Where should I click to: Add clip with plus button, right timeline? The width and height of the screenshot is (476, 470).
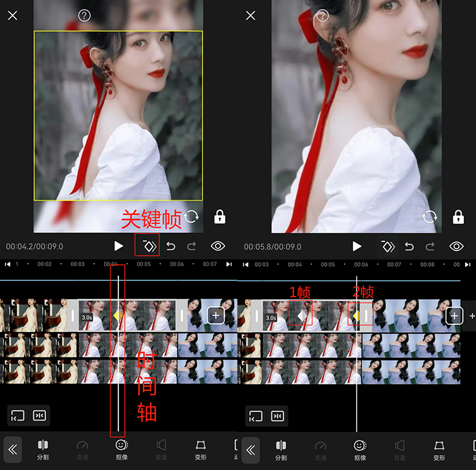tap(454, 316)
